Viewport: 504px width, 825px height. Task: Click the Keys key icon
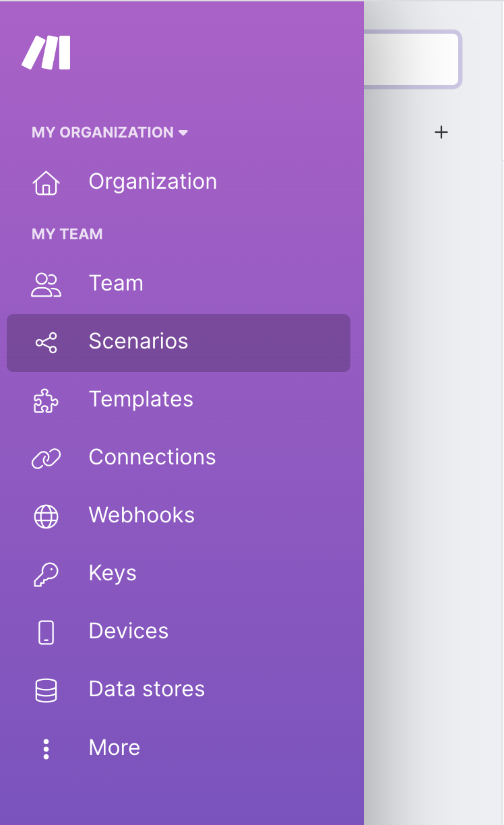point(46,574)
